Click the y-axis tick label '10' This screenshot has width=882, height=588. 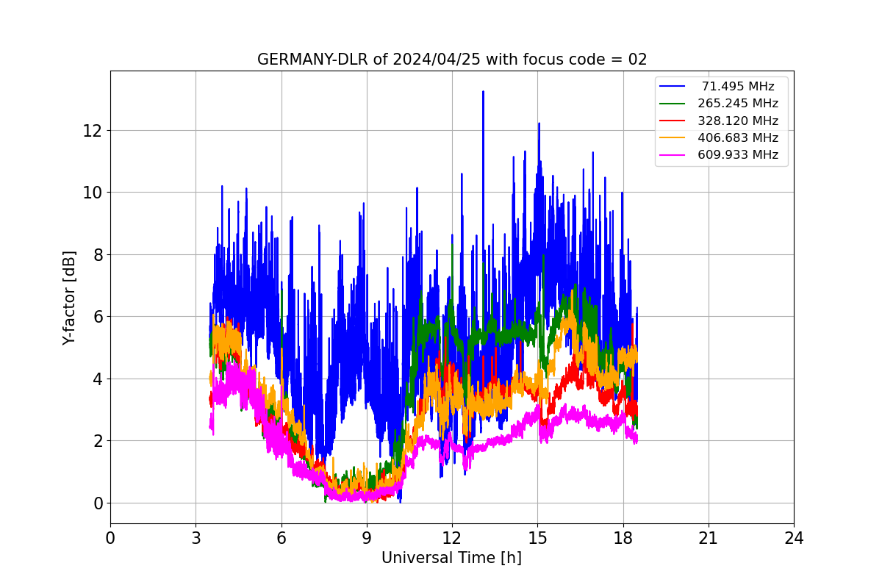click(x=93, y=193)
